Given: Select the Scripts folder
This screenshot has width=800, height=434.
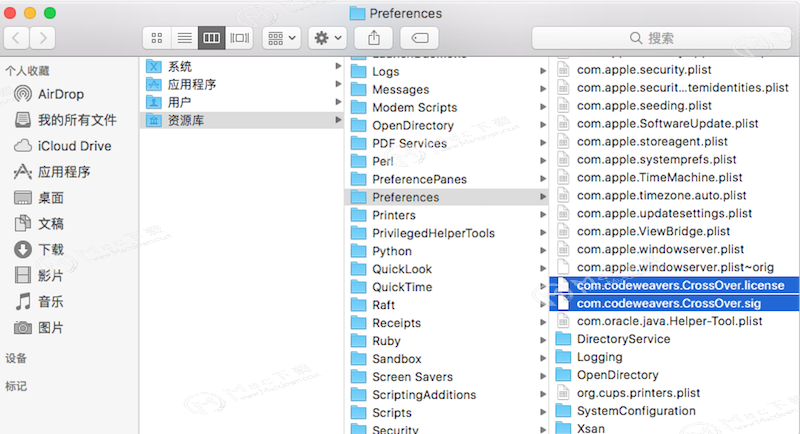Looking at the screenshot, I should tap(448, 413).
